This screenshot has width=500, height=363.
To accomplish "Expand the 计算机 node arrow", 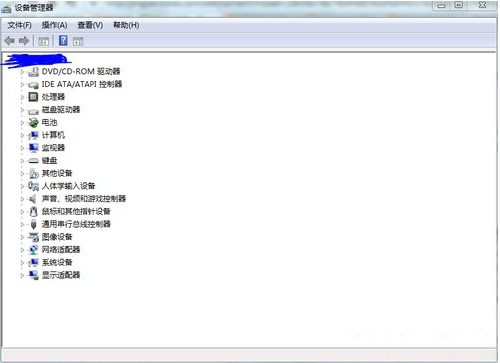I will coord(22,135).
